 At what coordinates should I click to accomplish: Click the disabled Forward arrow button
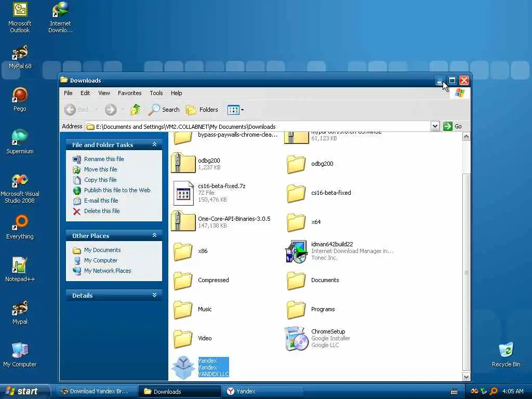click(x=111, y=110)
